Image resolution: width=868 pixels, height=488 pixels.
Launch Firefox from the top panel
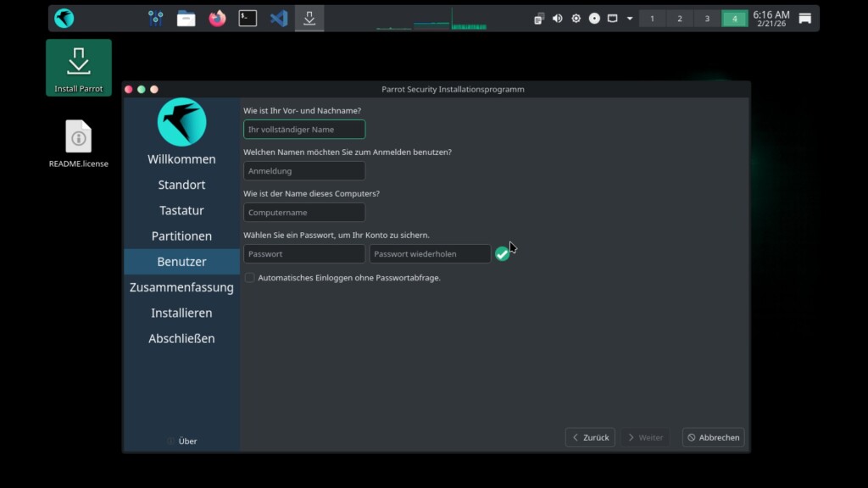(x=218, y=19)
